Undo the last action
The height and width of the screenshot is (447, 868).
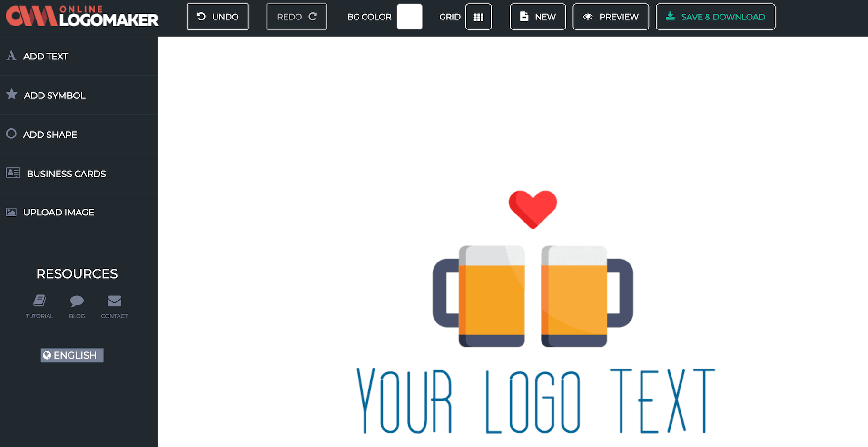(217, 17)
